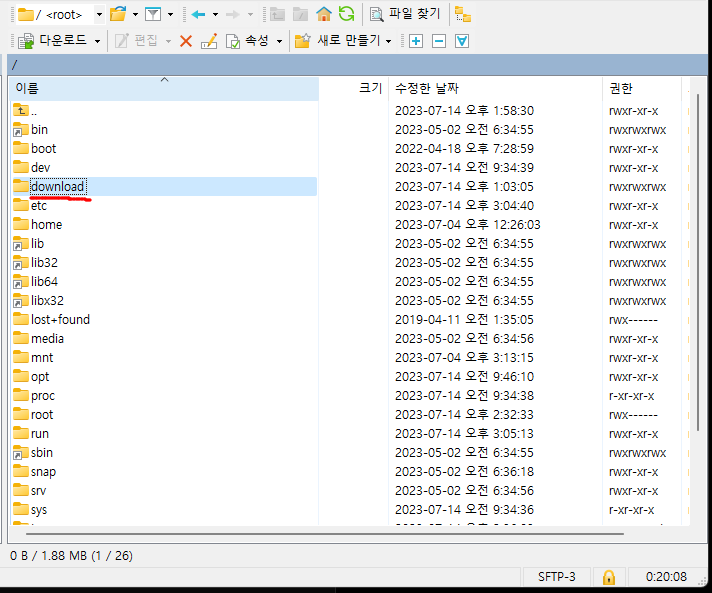Select the srv folder

[x=164, y=491]
